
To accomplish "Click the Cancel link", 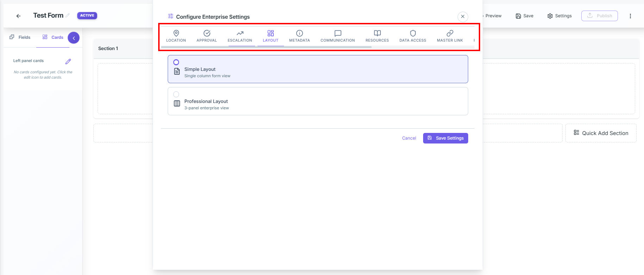I will click(409, 138).
